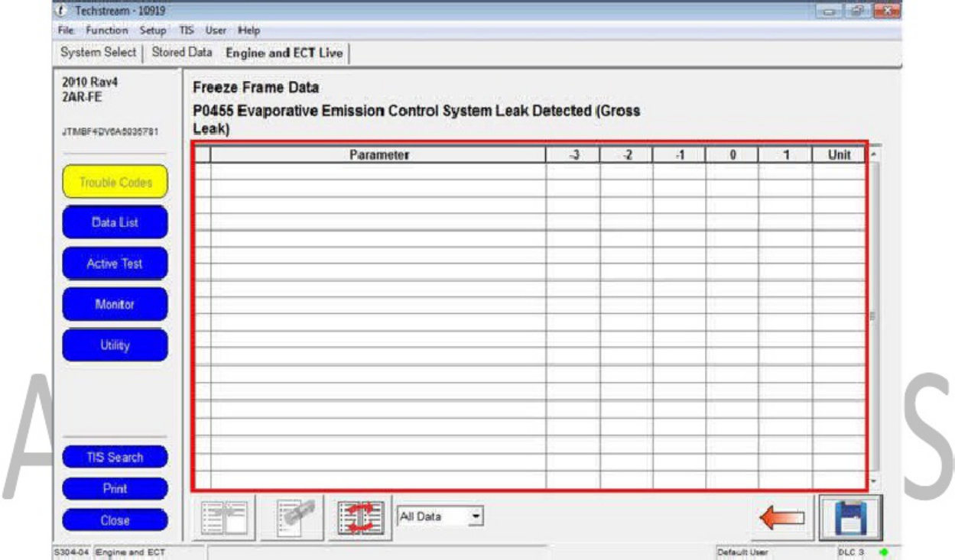Click the table scrollbar up arrow
The width and height of the screenshot is (955, 560).
pyautogui.click(x=875, y=154)
